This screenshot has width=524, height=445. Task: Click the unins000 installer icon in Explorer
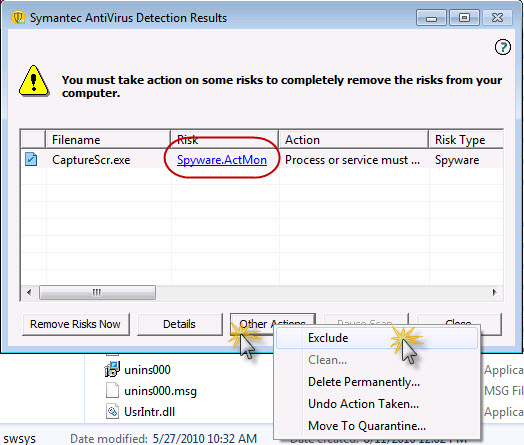[x=112, y=369]
